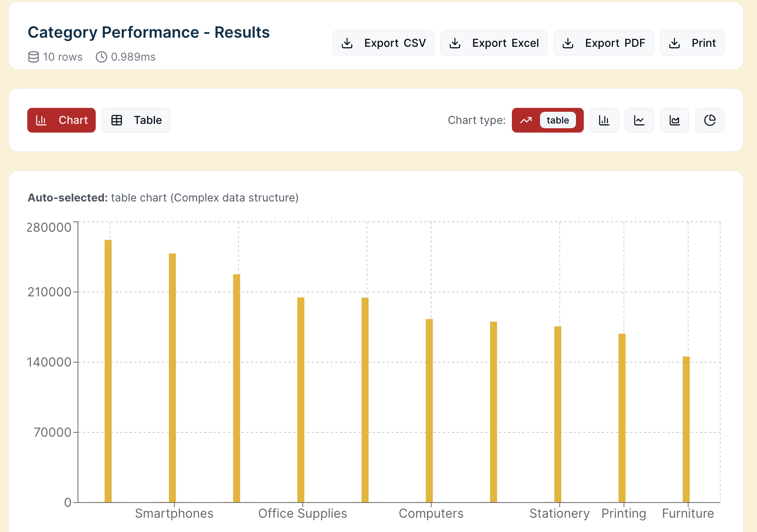Choose the bar chart type icon
The height and width of the screenshot is (532, 757).
(x=604, y=120)
